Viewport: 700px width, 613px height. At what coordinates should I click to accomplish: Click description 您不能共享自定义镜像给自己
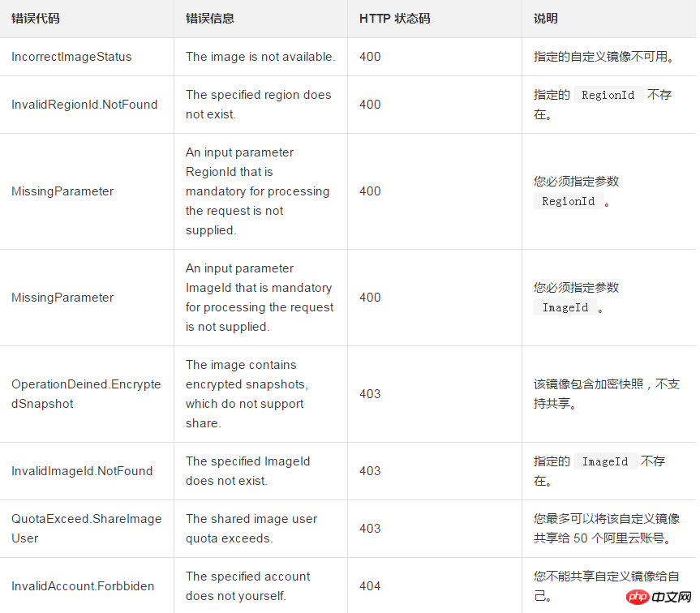pos(607,586)
